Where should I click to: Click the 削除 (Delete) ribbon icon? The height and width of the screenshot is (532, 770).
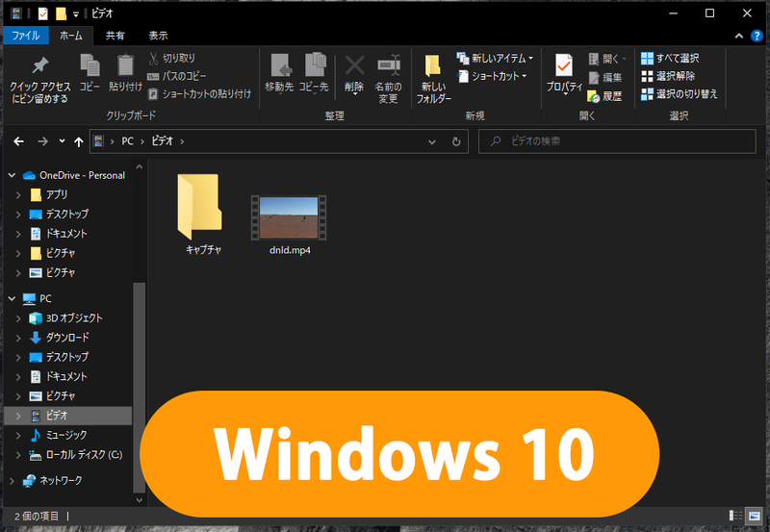(354, 74)
